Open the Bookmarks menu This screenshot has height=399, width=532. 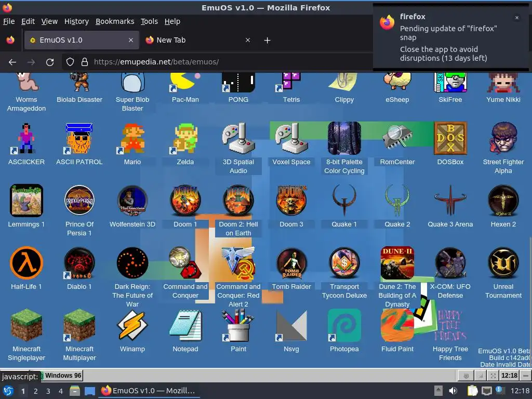(x=115, y=21)
